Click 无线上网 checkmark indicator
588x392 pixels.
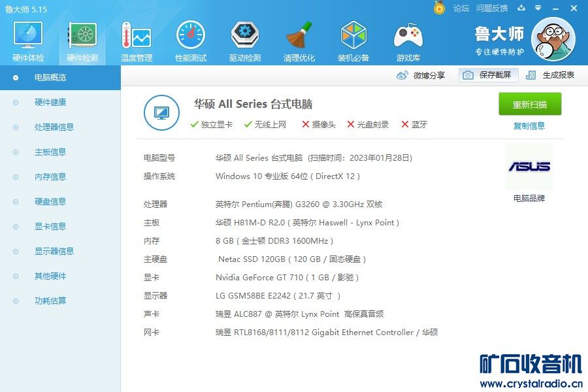265,125
